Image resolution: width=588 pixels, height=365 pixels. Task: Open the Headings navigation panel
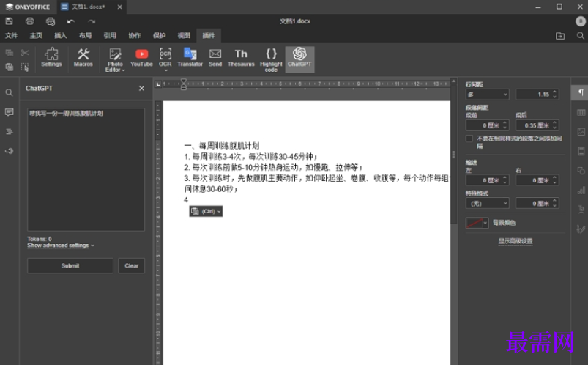[10, 131]
